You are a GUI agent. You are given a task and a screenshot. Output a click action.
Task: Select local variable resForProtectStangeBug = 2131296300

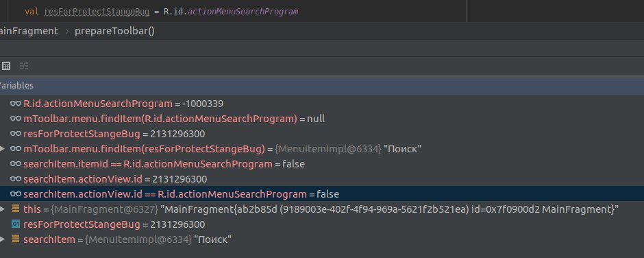[322, 224]
